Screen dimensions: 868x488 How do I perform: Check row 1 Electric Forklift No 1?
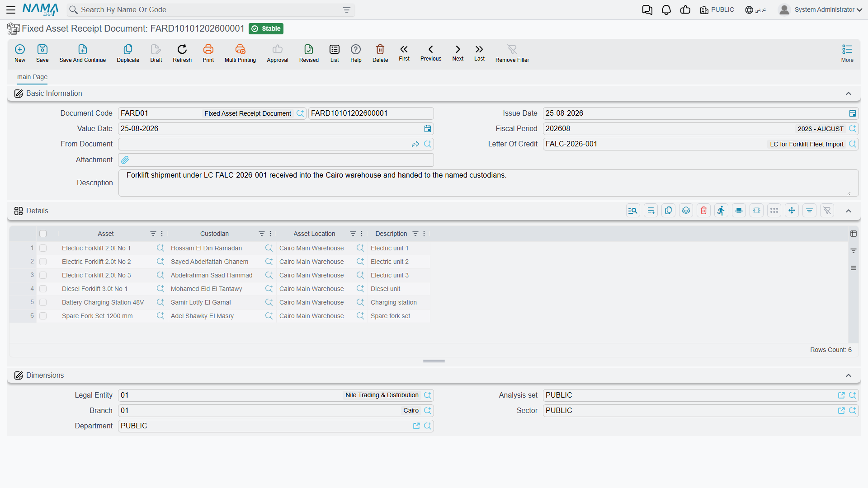point(43,248)
